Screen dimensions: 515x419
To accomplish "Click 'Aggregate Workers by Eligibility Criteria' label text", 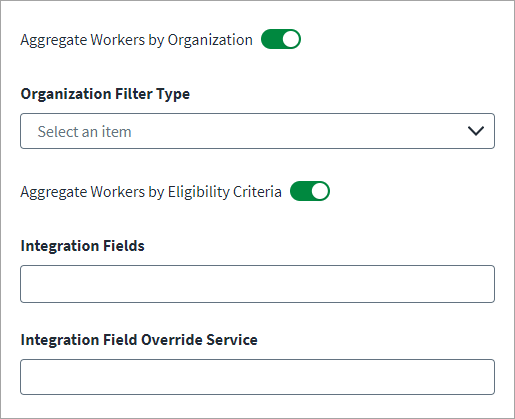I will (151, 192).
